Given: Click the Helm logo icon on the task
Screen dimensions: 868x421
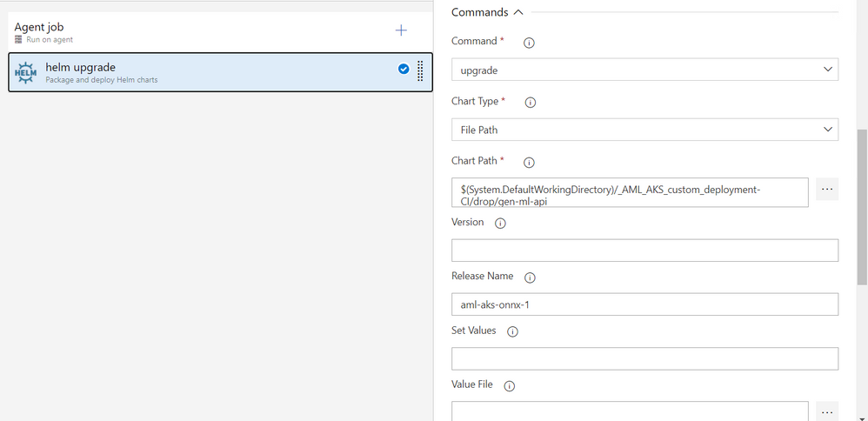Looking at the screenshot, I should tap(25, 72).
